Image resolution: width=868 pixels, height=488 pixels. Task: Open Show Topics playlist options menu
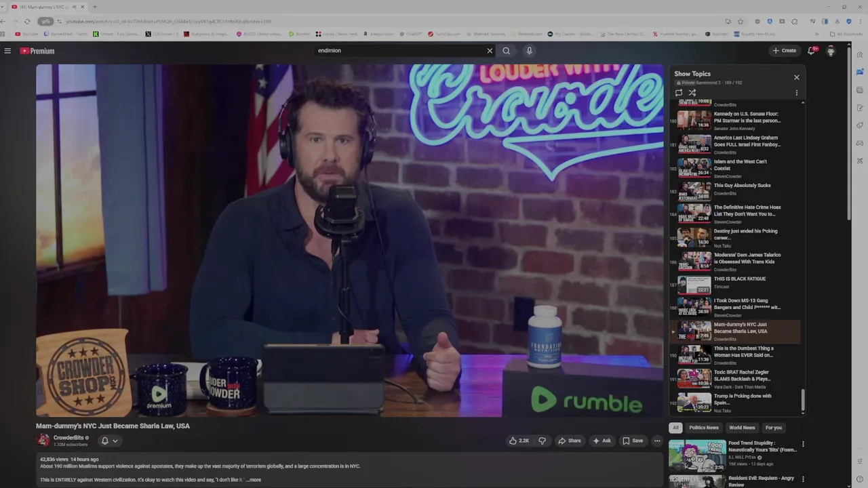[x=797, y=93]
